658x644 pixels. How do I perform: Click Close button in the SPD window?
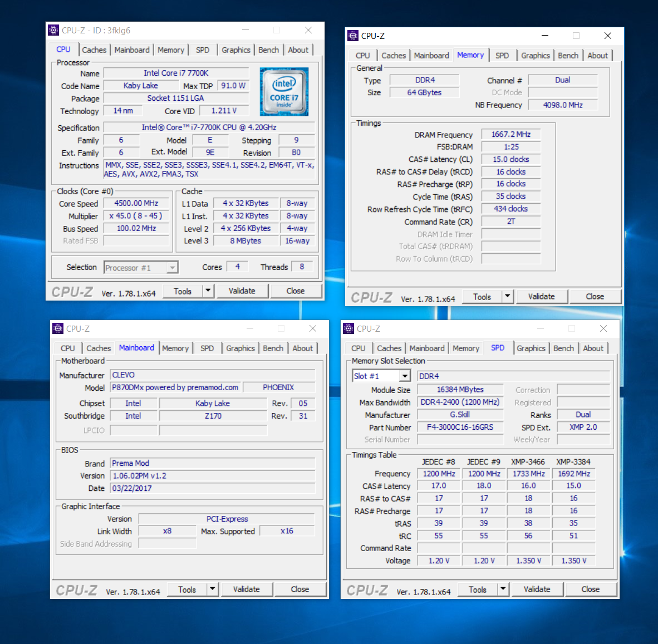pos(591,589)
